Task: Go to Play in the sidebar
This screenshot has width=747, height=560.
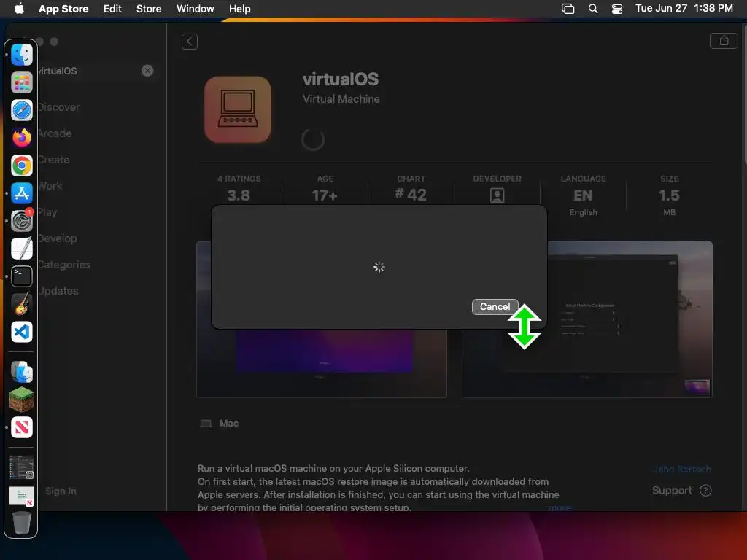Action: [x=47, y=212]
